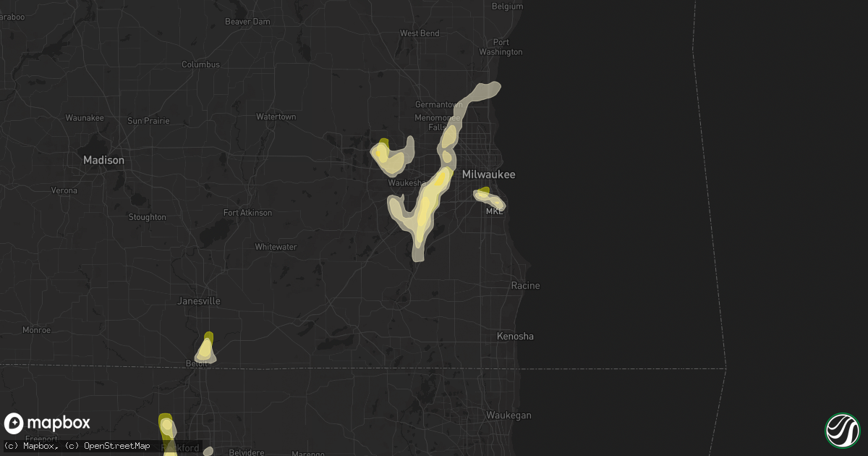
Task: Select the Kenosha label on map
Action: tap(515, 337)
